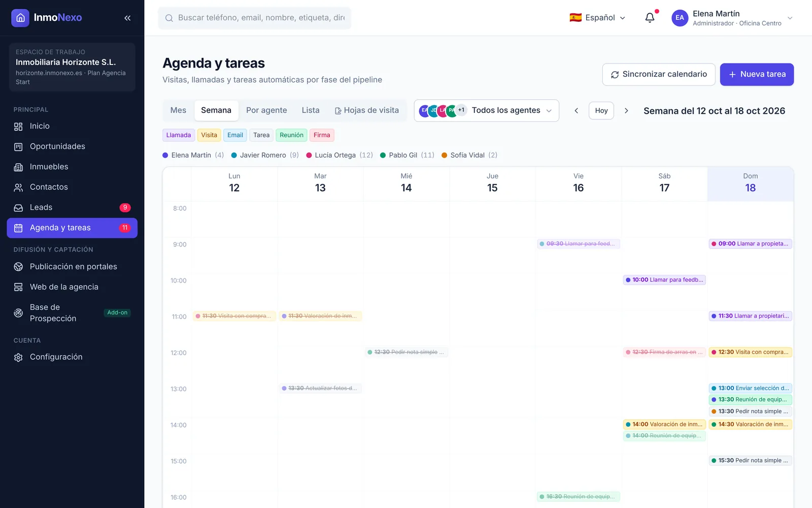This screenshot has width=812, height=508.
Task: Open the Hojas de visita tab
Action: coord(367,110)
